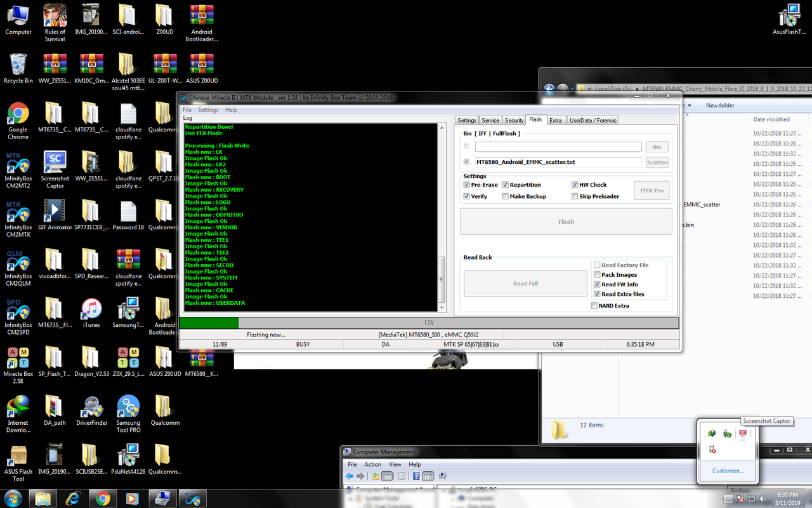
Task: Click the log panel vertical scrollbar
Action: tap(442, 217)
